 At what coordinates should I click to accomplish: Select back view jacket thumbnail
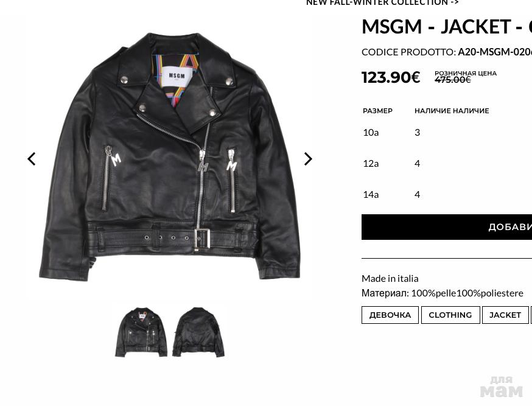(198, 332)
